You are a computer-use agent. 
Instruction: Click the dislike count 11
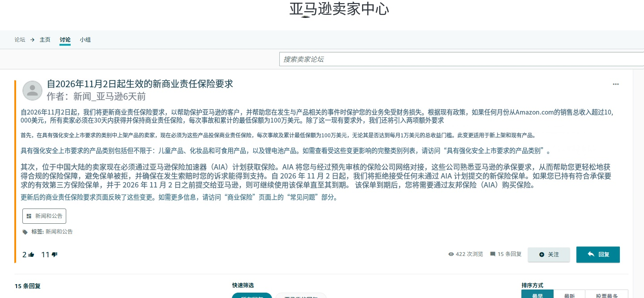coord(45,255)
